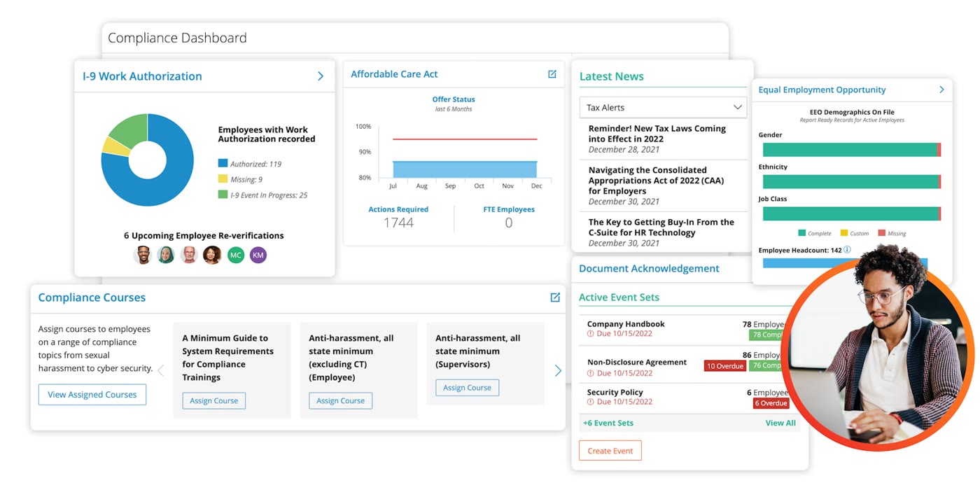Screen dimensions: 980x490
Task: Click the Ethnicity progress bar
Action: 852,182
